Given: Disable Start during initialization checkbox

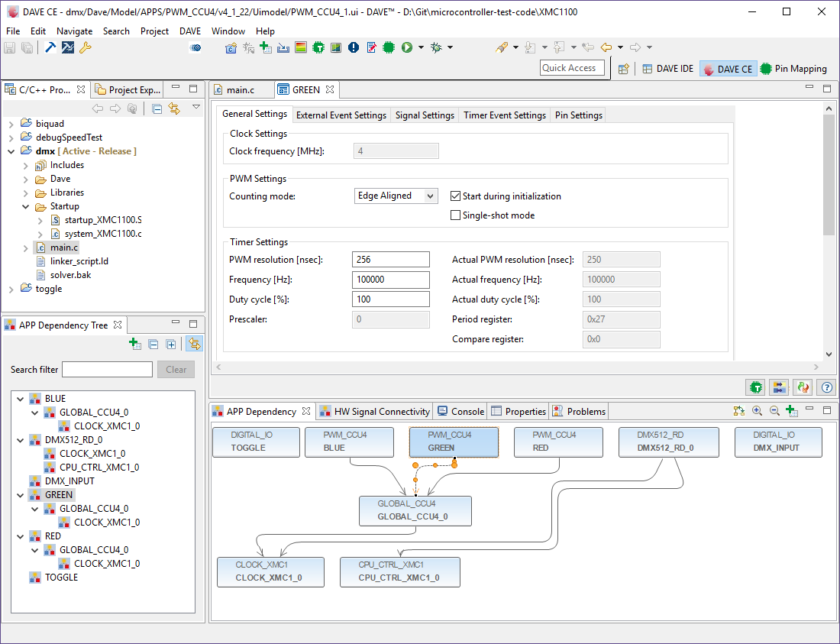Looking at the screenshot, I should click(456, 196).
